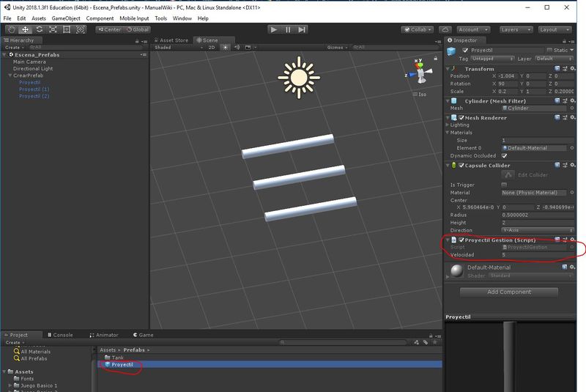Click the scene orientation gizmo
This screenshot has width=586, height=392.
pyautogui.click(x=420, y=72)
